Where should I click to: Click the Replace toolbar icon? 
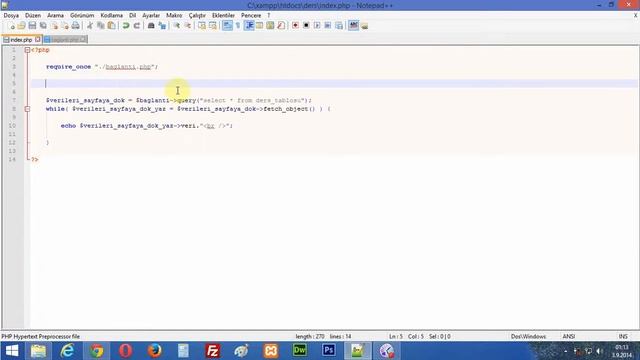click(x=162, y=26)
